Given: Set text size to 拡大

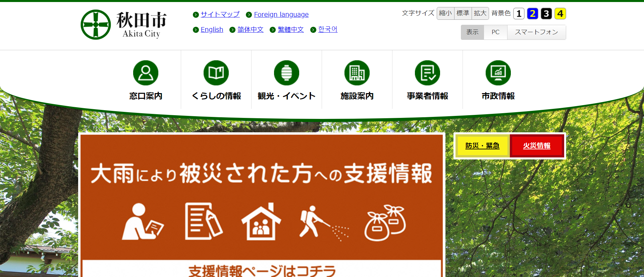Looking at the screenshot, I should pyautogui.click(x=480, y=13).
